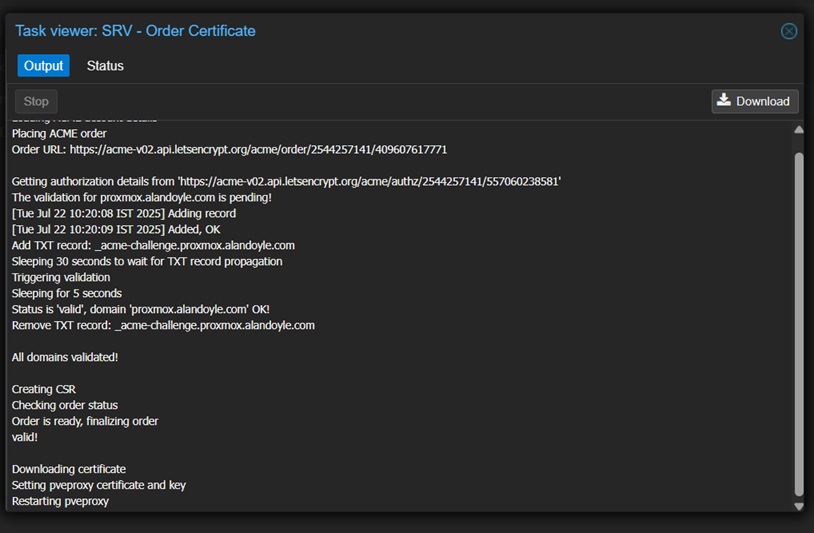Image resolution: width=814 pixels, height=533 pixels.
Task: Click the 'Remove TXT record' line
Action: click(x=164, y=325)
